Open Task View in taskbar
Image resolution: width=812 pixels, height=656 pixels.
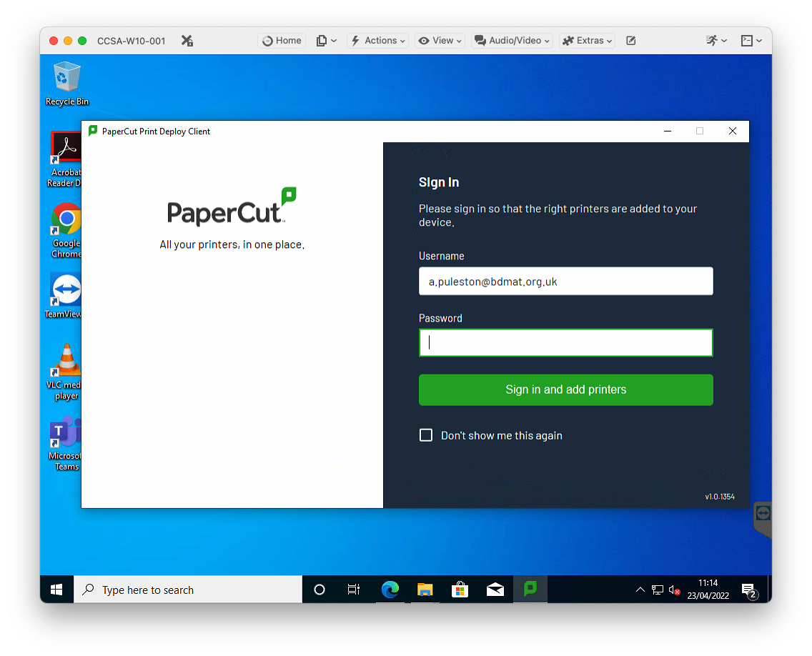point(354,590)
